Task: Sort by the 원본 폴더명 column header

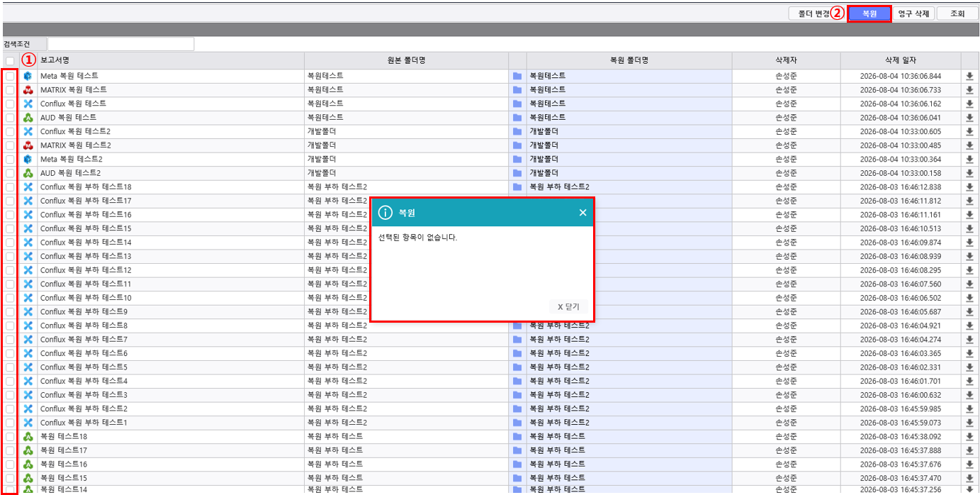Action: click(406, 60)
